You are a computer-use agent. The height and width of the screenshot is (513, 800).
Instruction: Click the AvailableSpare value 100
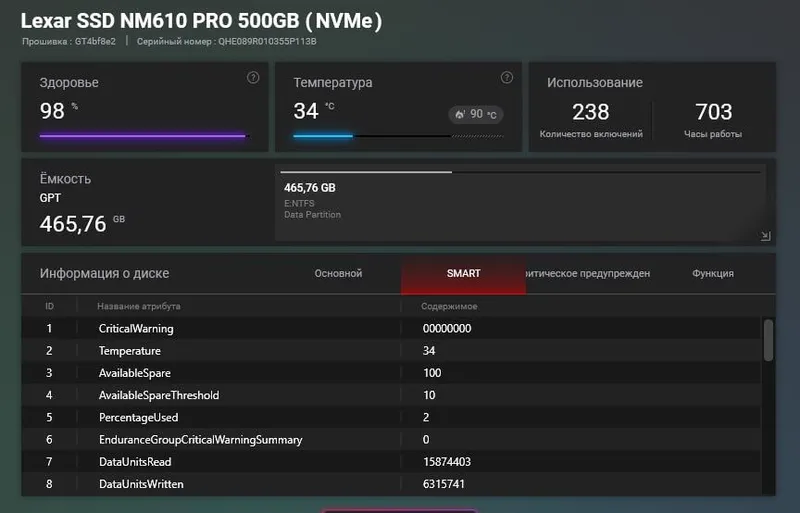coord(432,373)
